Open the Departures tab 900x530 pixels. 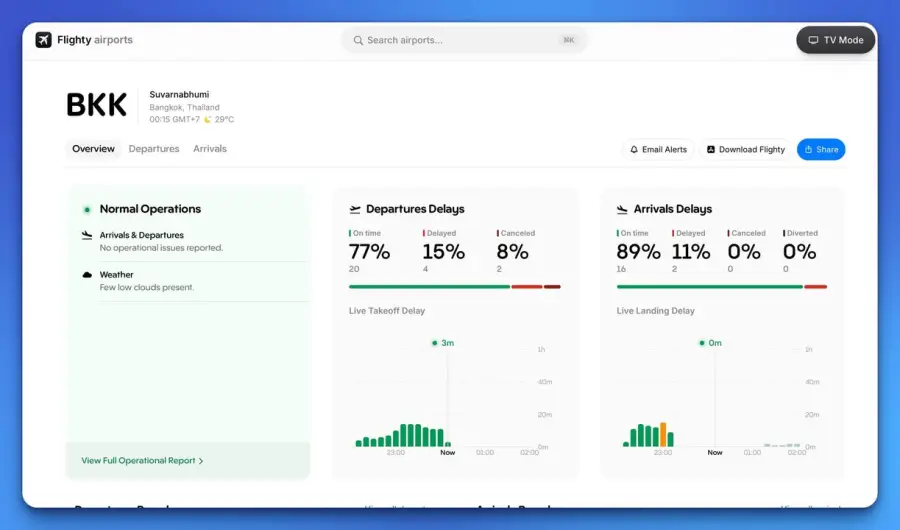(x=154, y=149)
